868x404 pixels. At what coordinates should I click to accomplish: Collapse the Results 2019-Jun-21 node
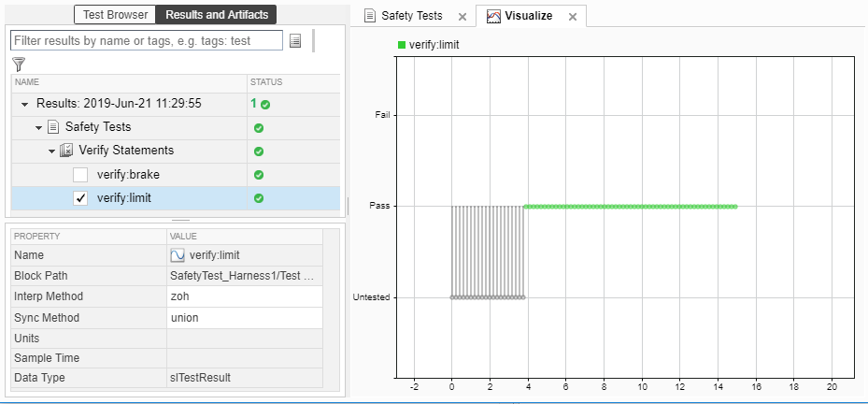click(x=25, y=104)
